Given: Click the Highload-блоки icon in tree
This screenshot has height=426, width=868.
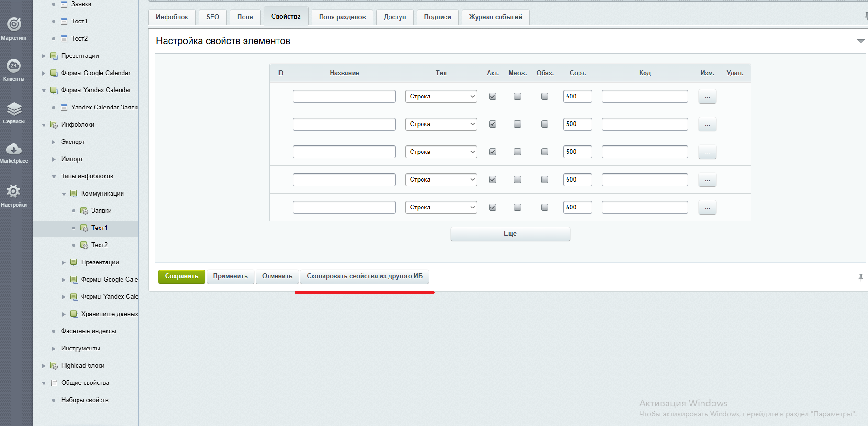Looking at the screenshot, I should click(54, 366).
